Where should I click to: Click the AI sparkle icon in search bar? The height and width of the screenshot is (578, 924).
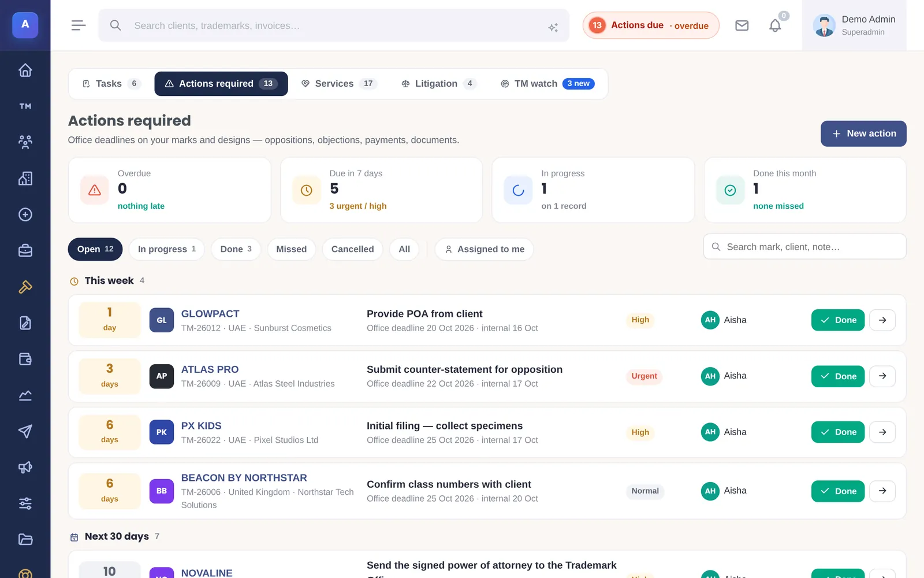(553, 27)
